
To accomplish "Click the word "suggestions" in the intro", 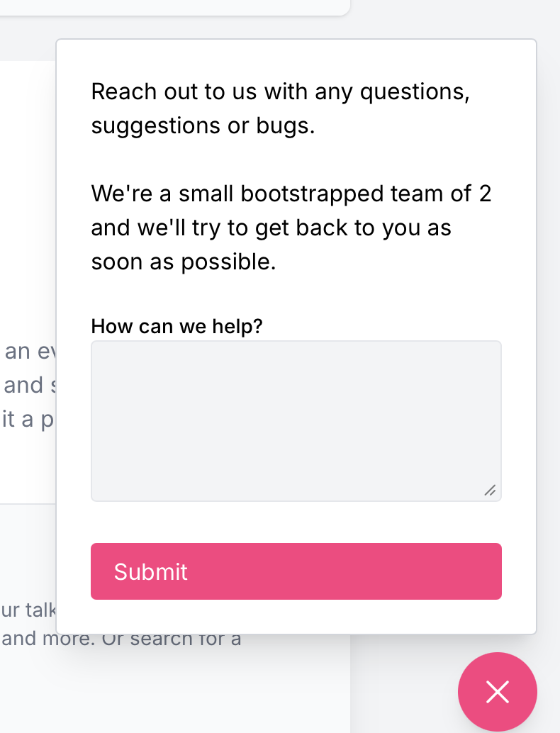I will pyautogui.click(x=156, y=125).
